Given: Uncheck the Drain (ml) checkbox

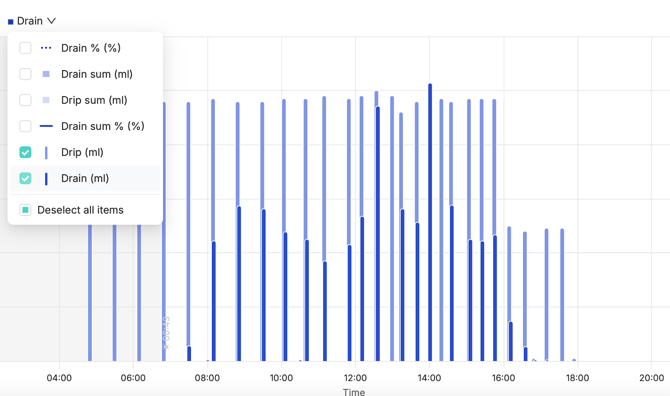Looking at the screenshot, I should [25, 178].
